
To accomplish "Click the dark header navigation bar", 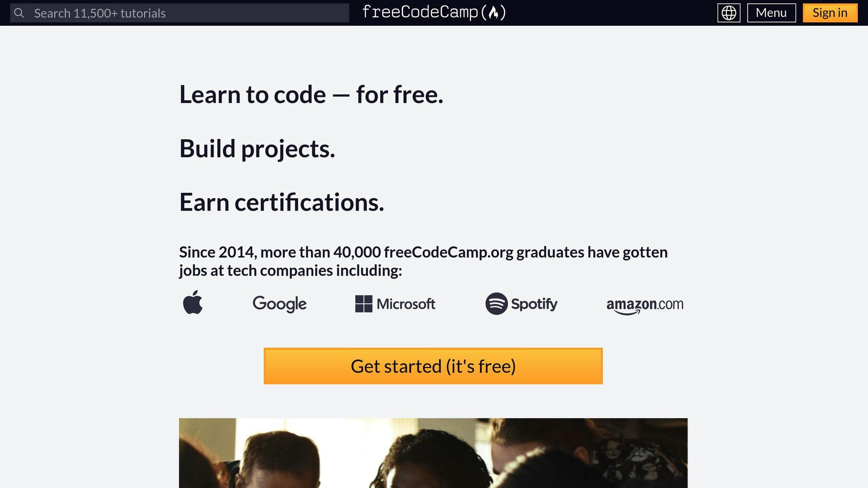I will [x=615, y=13].
